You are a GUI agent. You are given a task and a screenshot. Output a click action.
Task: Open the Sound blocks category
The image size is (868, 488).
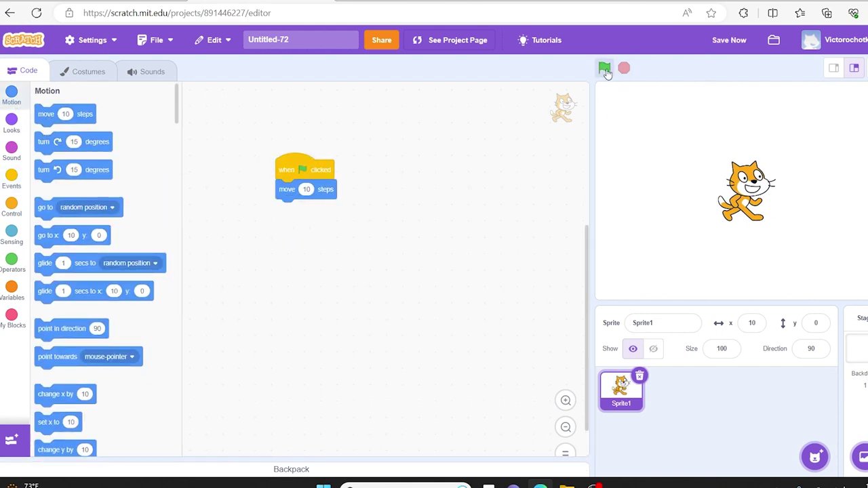tap(12, 151)
